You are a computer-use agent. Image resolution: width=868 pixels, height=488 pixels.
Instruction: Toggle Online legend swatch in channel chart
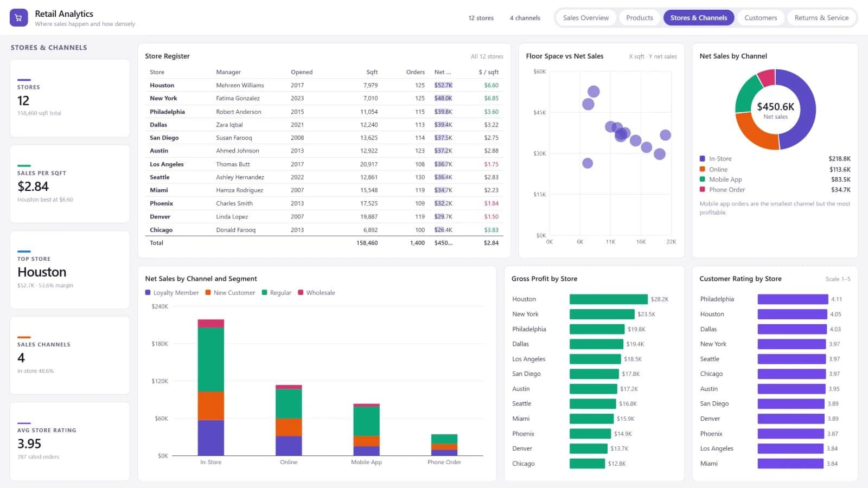[703, 169]
